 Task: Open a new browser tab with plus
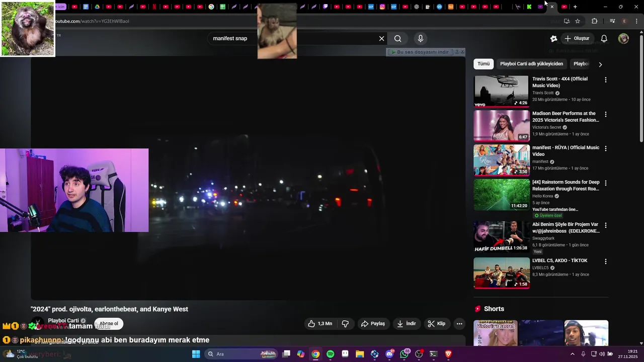575,7
